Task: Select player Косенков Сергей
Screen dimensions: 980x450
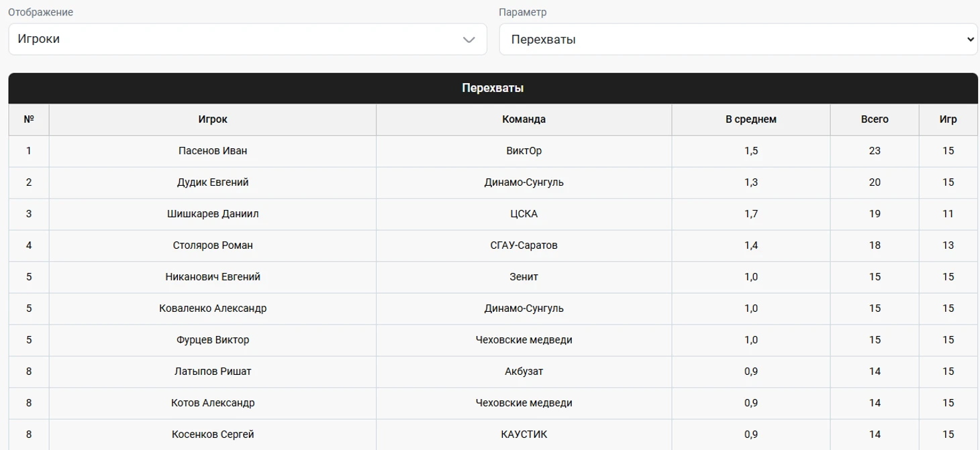Action: 213,435
